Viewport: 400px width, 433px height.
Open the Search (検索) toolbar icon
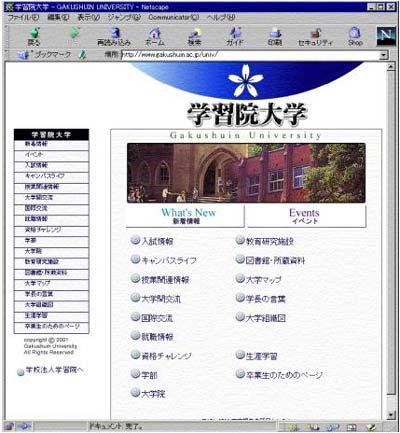194,36
